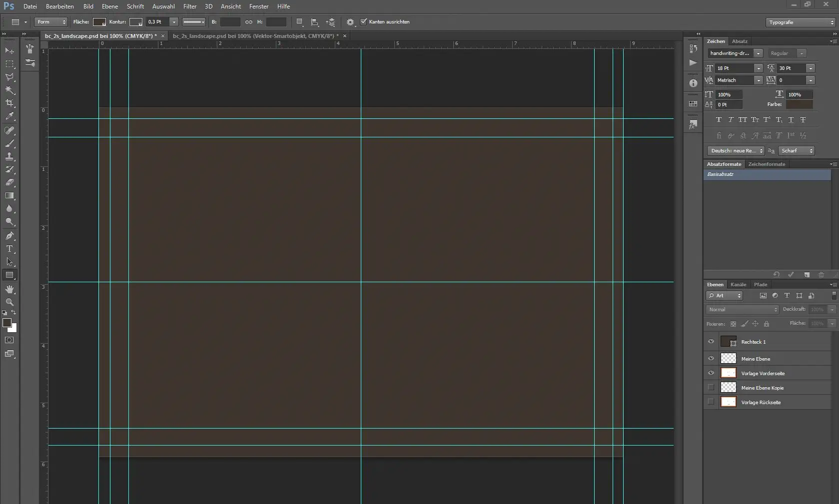Select the Pen tool
Viewport: 839px width, 504px height.
click(x=9, y=236)
